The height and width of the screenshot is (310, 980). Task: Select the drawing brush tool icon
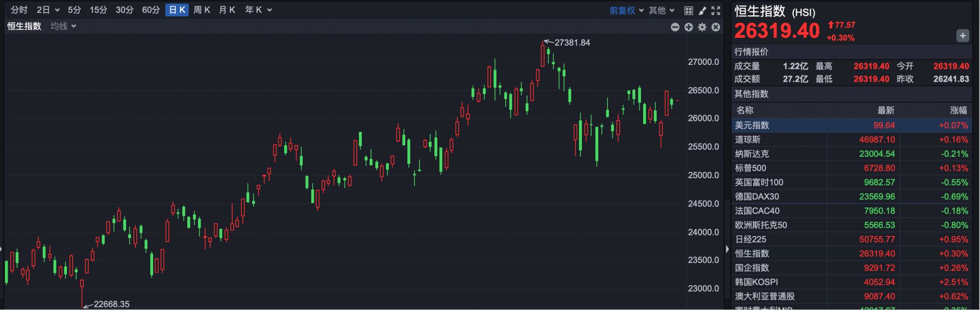pos(702,10)
